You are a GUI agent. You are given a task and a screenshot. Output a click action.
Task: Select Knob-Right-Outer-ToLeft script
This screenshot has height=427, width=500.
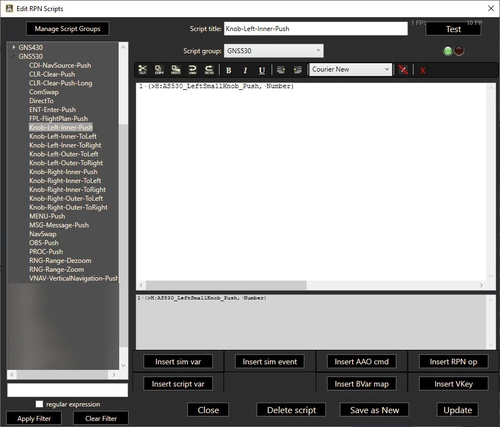66,198
